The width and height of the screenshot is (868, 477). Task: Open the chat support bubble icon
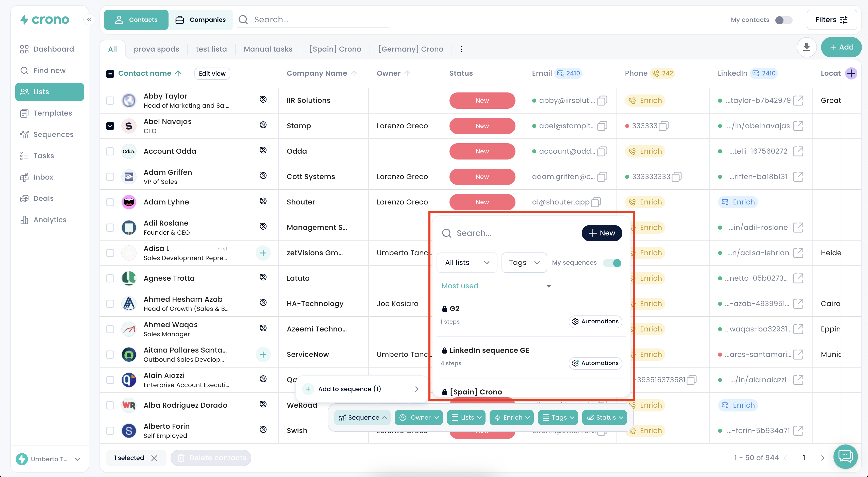click(845, 456)
